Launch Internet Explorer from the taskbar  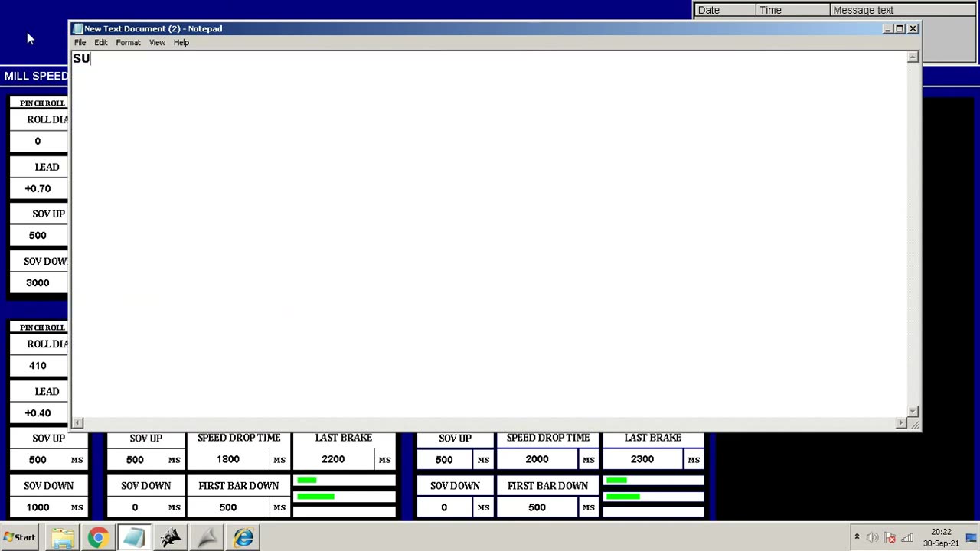pos(243,538)
